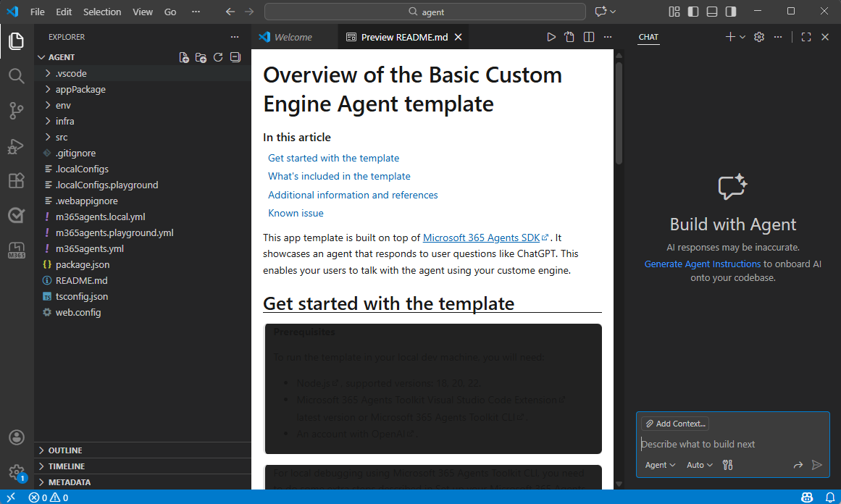Open the Edit menu

(64, 12)
